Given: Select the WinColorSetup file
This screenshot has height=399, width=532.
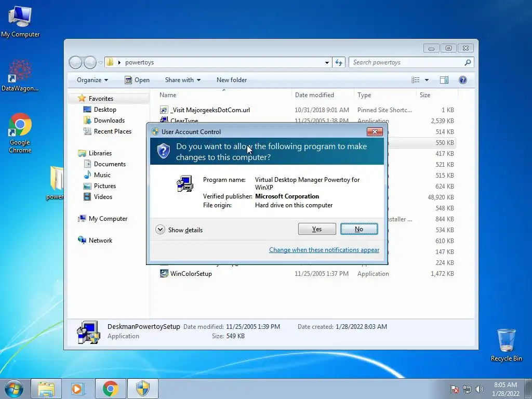Looking at the screenshot, I should pyautogui.click(x=191, y=273).
